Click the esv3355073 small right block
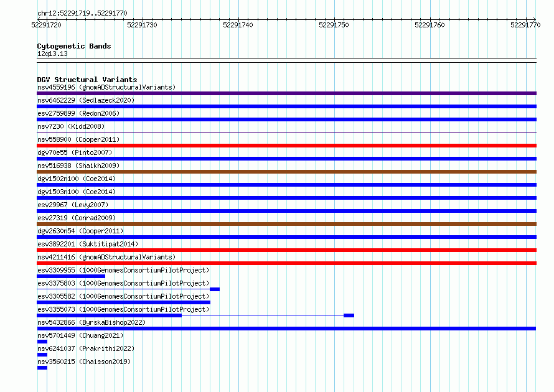The width and height of the screenshot is (554, 392). coord(349,315)
